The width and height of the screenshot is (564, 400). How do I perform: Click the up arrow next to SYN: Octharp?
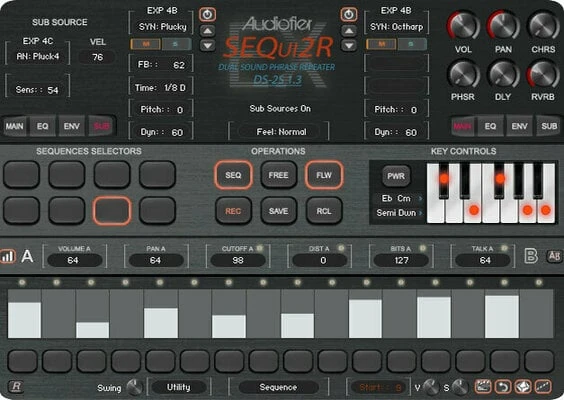349,31
